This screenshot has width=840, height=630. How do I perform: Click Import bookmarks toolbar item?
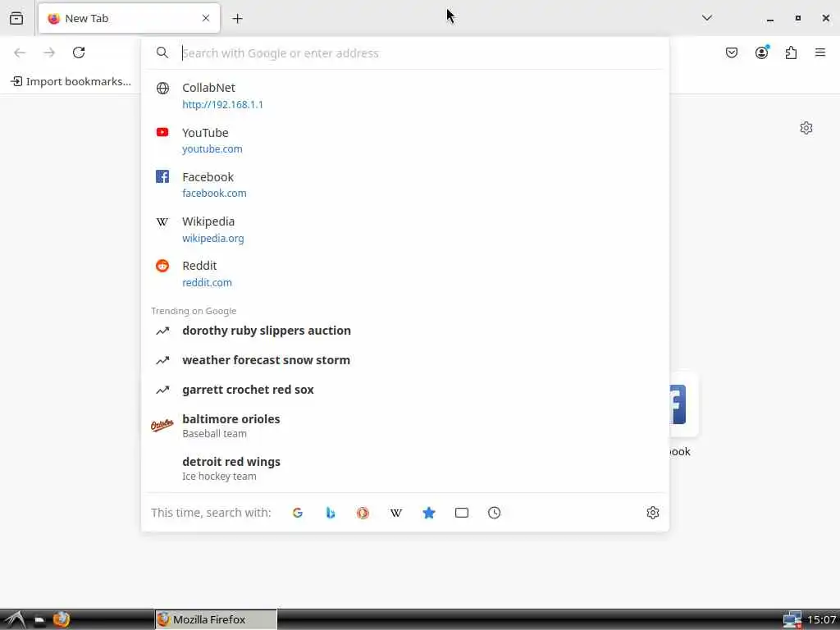[x=71, y=81]
